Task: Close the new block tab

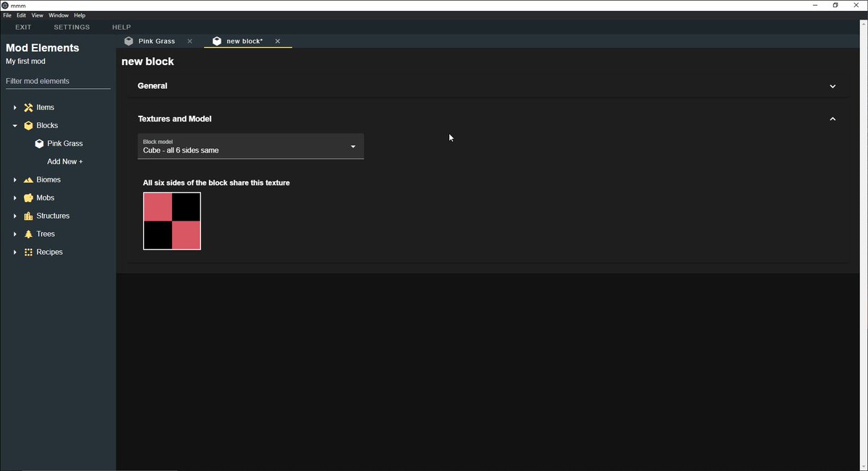Action: pyautogui.click(x=277, y=41)
